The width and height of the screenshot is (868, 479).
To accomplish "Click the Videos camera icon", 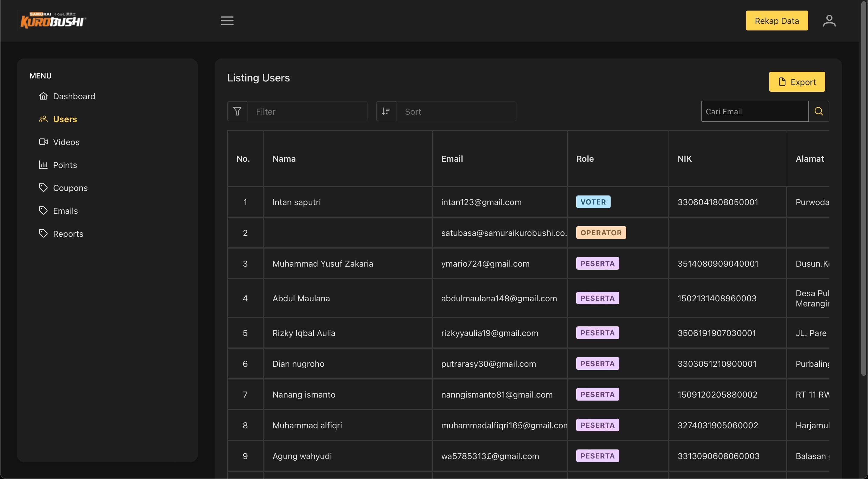I will coord(43,142).
